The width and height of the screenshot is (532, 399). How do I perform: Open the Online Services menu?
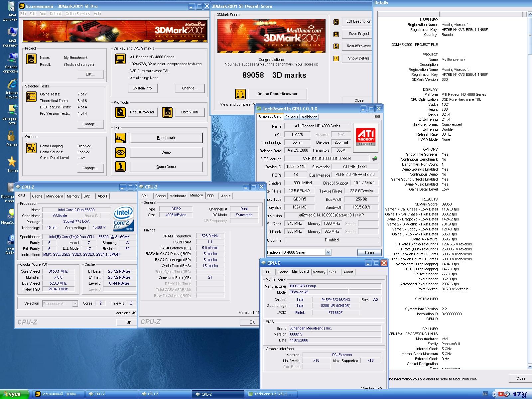[77, 14]
